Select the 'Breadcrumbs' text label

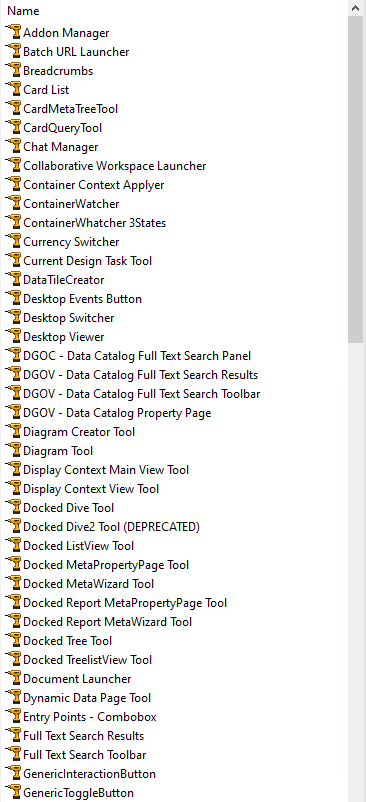click(58, 71)
